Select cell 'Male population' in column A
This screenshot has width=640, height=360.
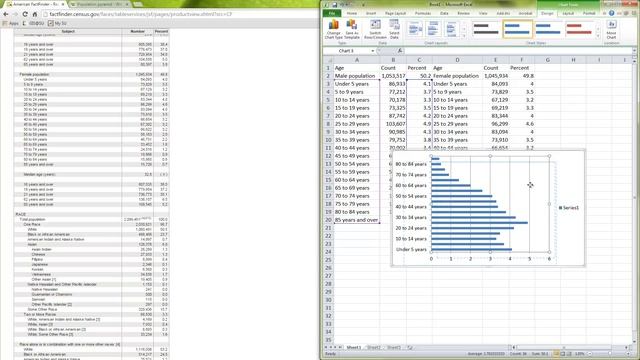356,76
